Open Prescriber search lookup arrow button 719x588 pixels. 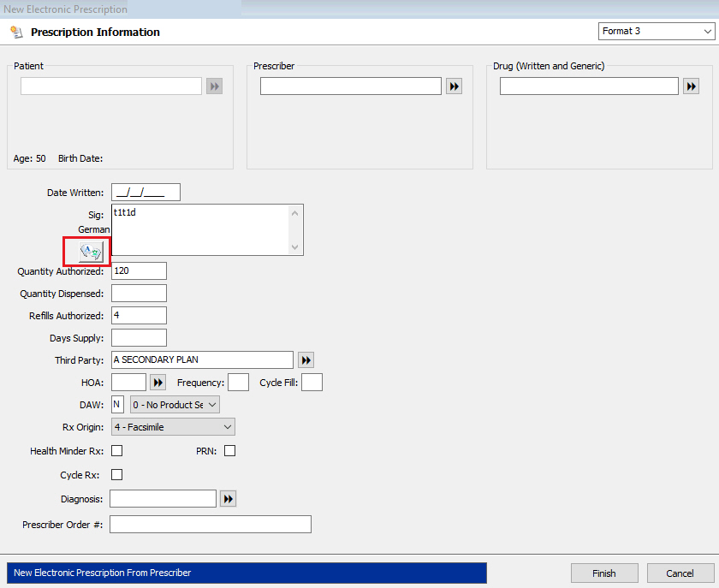[454, 86]
